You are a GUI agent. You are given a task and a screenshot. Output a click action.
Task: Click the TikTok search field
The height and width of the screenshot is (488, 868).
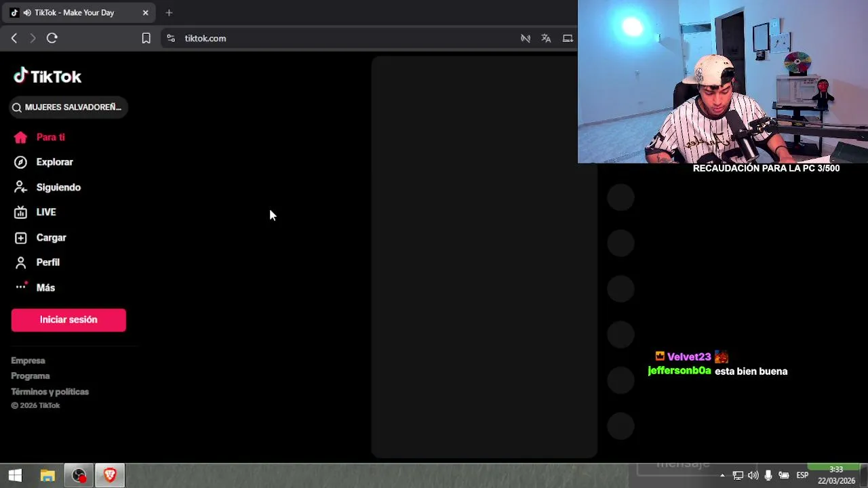[x=68, y=107]
